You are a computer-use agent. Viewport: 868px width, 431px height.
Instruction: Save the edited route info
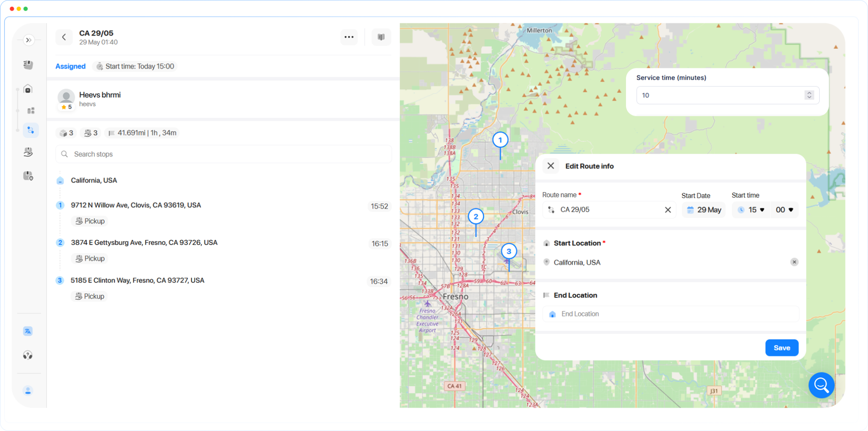pyautogui.click(x=782, y=347)
